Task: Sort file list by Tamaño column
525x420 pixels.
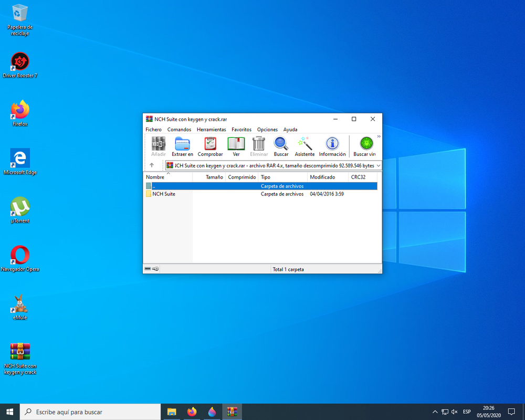Action: click(x=209, y=177)
